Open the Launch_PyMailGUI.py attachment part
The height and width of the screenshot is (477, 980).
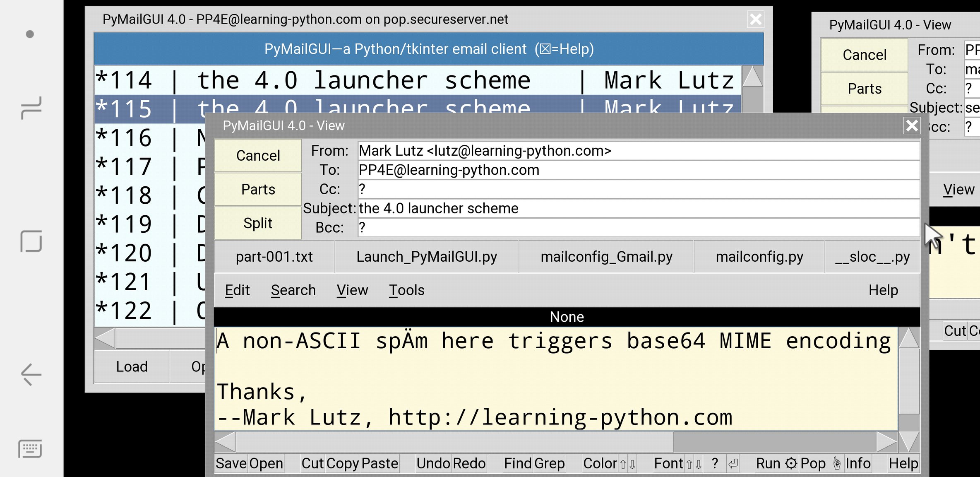(x=426, y=257)
